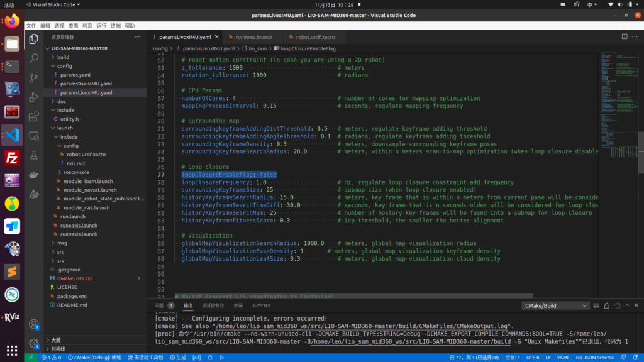Click the remote window indicator in status bar
This screenshot has width=644, height=362.
coord(31,358)
